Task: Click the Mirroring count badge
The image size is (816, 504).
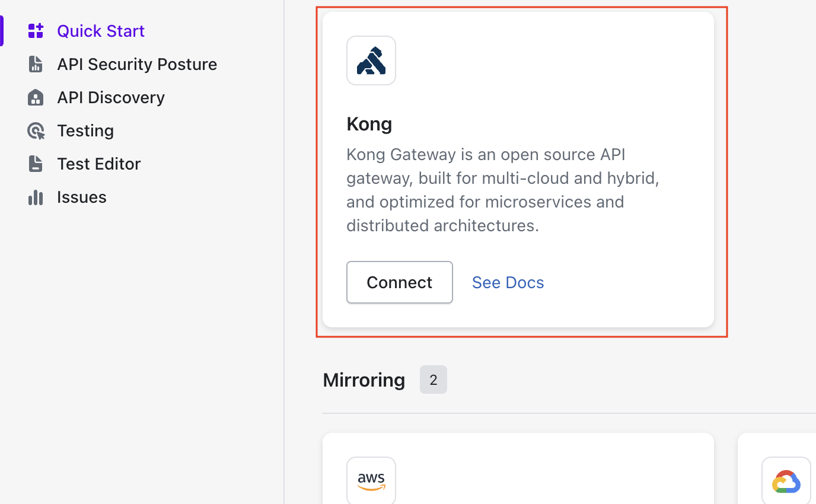Action: 434,379
